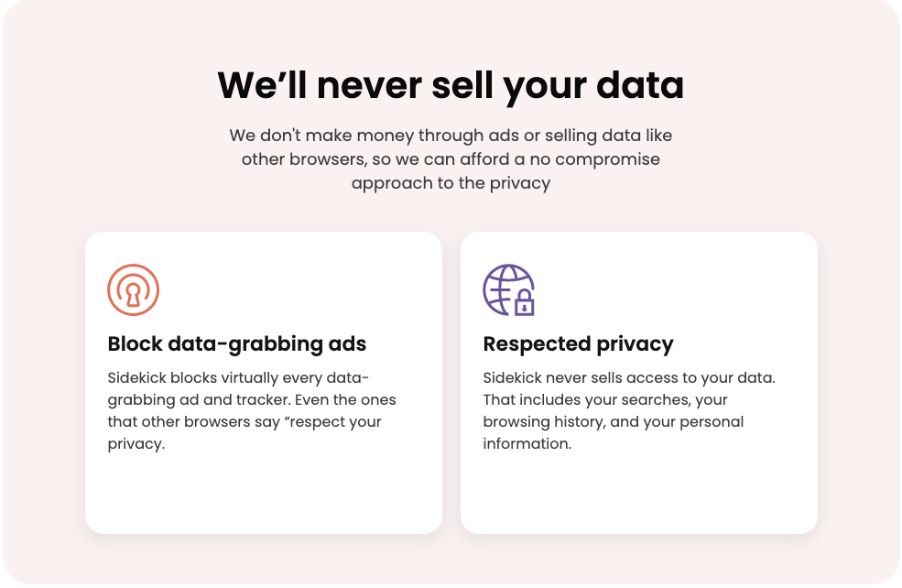Click final word "privacy." in left card
Screen dimensions: 902x588
(x=136, y=444)
